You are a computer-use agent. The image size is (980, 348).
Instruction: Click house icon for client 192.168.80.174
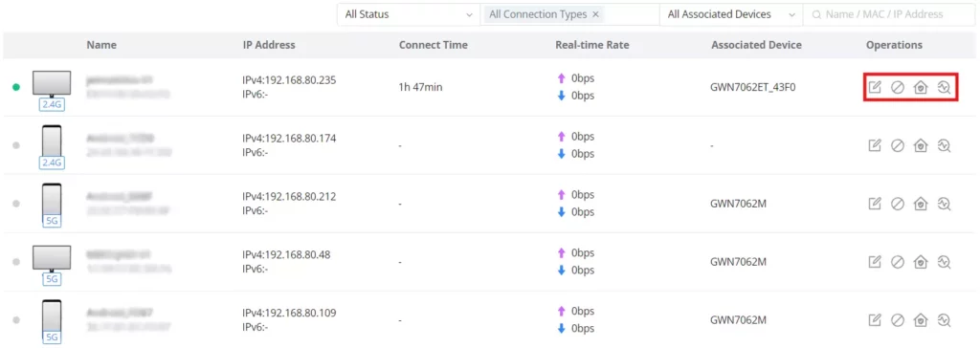[920, 145]
